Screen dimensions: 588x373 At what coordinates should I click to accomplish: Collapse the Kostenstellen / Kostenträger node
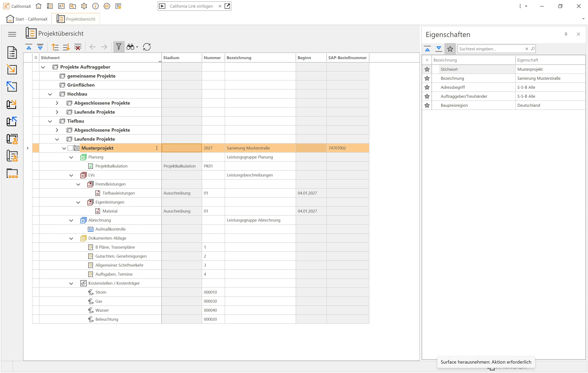pos(71,283)
